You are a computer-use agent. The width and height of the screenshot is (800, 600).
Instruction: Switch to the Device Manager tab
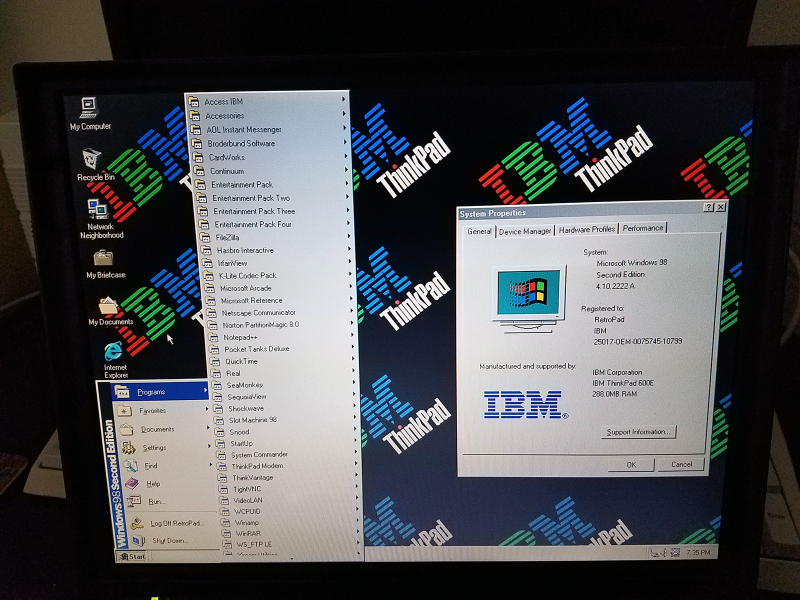coord(525,231)
